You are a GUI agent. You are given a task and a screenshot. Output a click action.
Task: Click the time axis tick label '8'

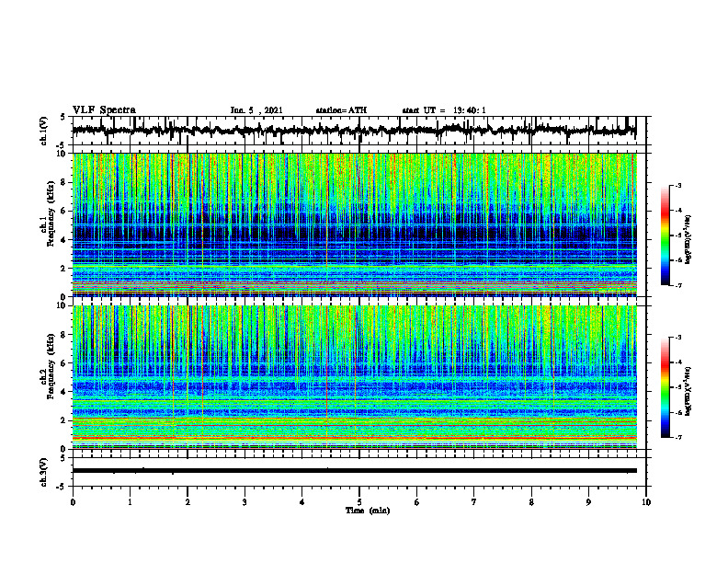[x=531, y=502]
